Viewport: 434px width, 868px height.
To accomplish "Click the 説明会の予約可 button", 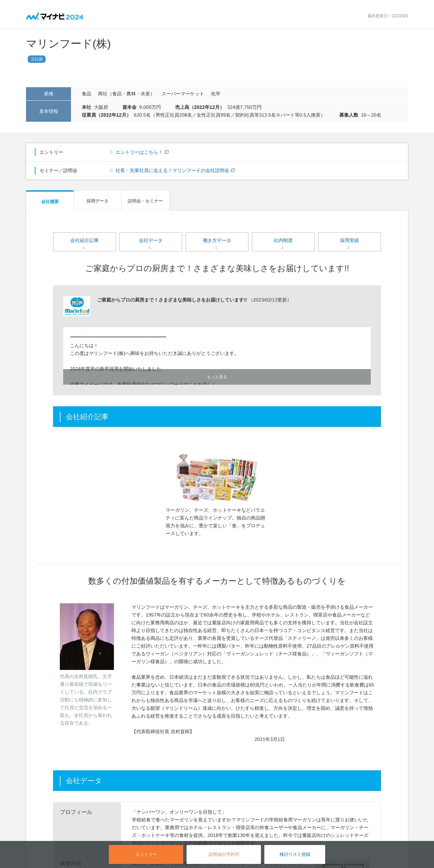I will [224, 854].
